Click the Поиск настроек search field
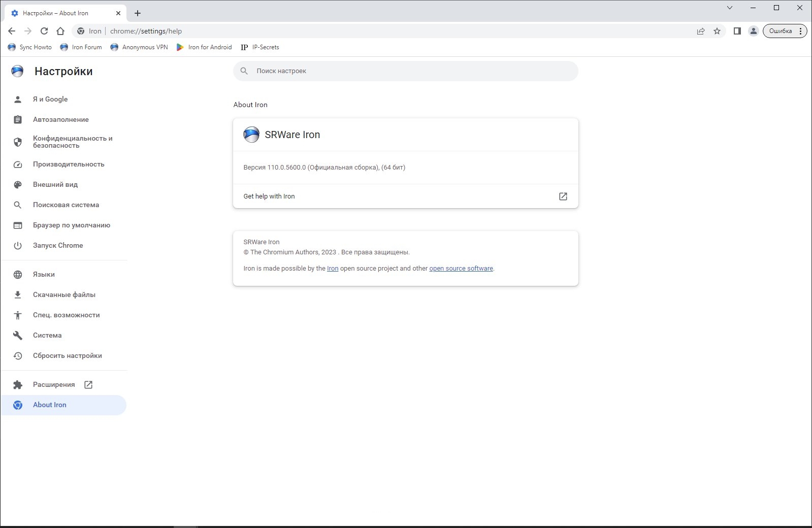The width and height of the screenshot is (812, 528). click(406, 71)
